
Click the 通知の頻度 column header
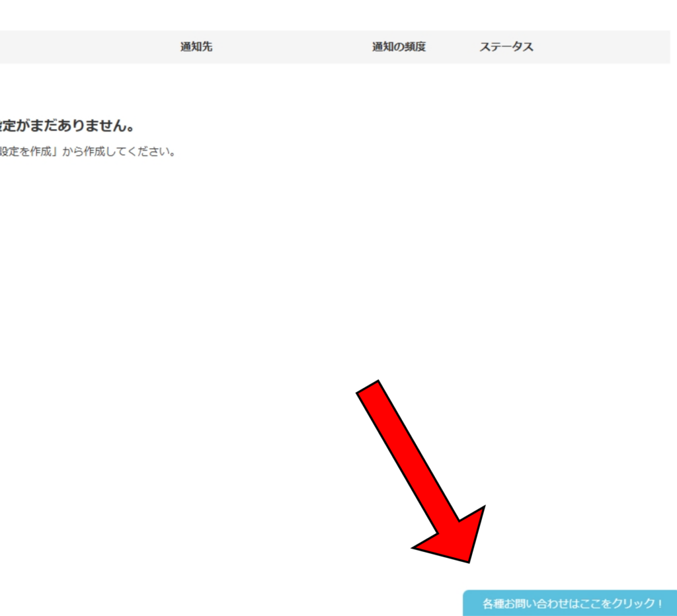point(399,47)
